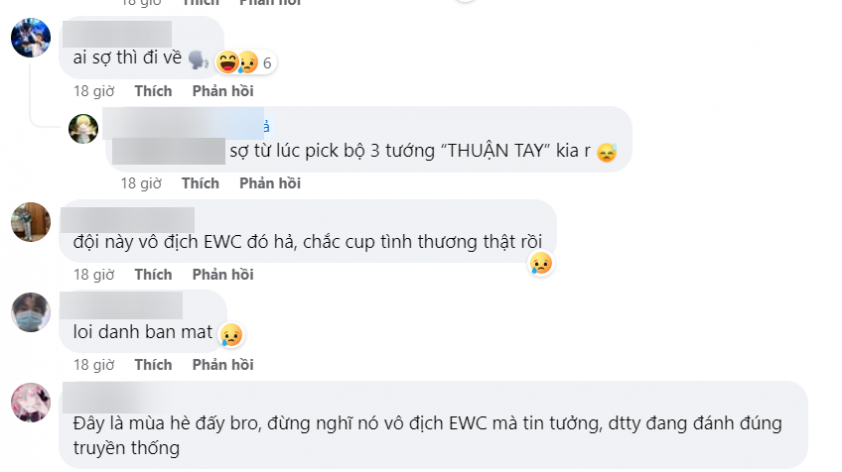Reply to the 'THUẬN TAY' comment

coord(270,184)
